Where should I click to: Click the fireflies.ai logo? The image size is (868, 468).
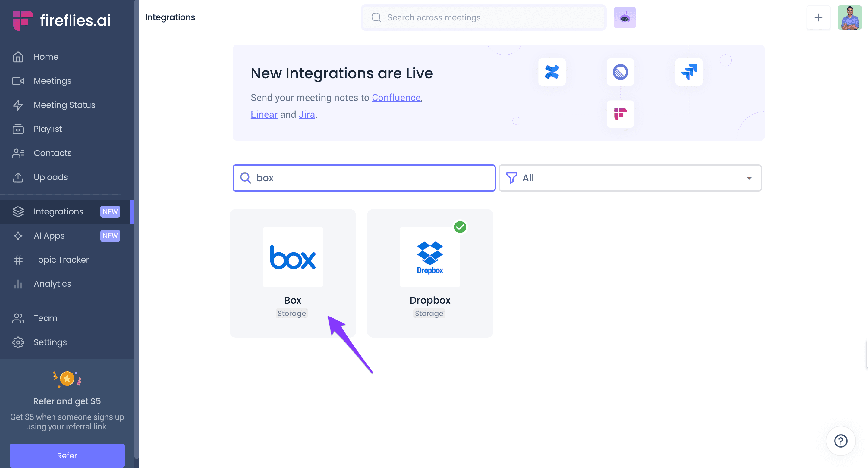(x=62, y=20)
